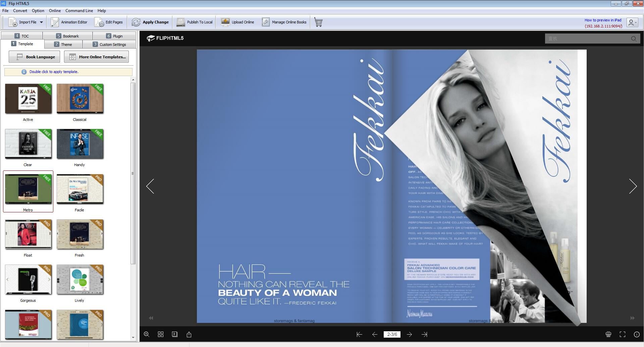The height and width of the screenshot is (347, 644).
Task: Select the Facile template thumbnail
Action: coord(80,189)
